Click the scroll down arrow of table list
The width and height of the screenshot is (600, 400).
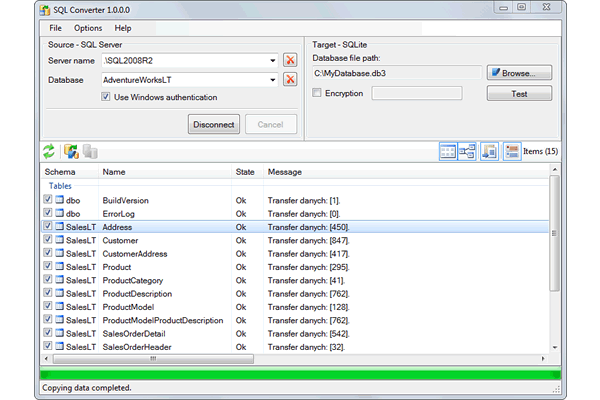click(554, 348)
